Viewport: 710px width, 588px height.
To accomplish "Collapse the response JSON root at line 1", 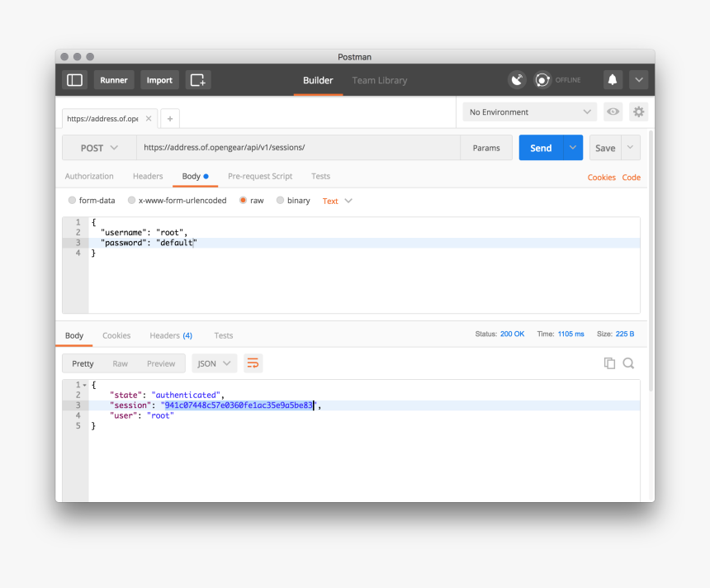I will tap(85, 385).
